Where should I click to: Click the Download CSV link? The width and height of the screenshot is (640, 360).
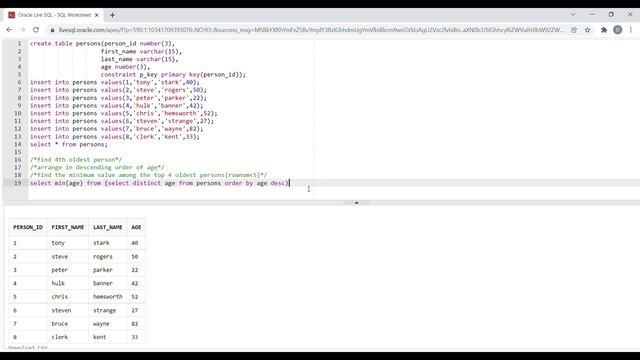(x=28, y=348)
